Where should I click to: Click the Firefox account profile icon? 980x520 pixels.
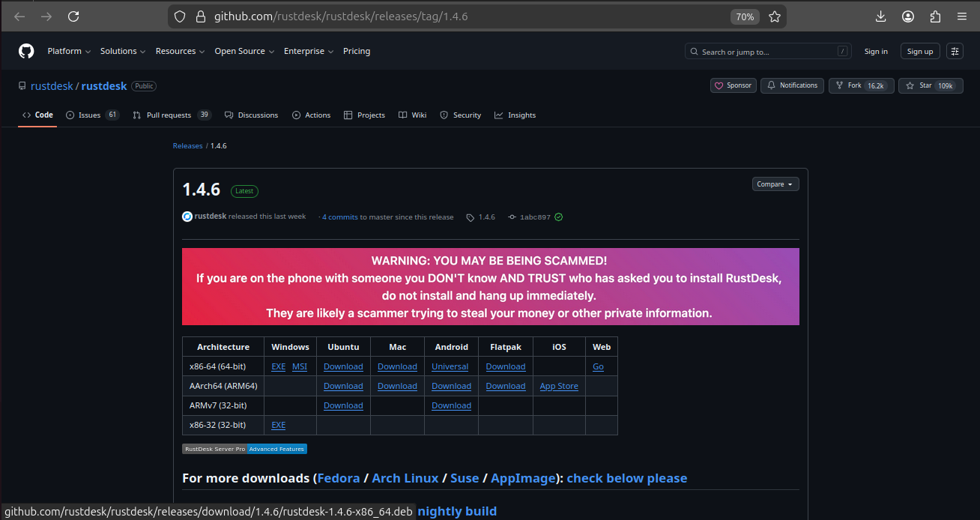click(x=908, y=16)
